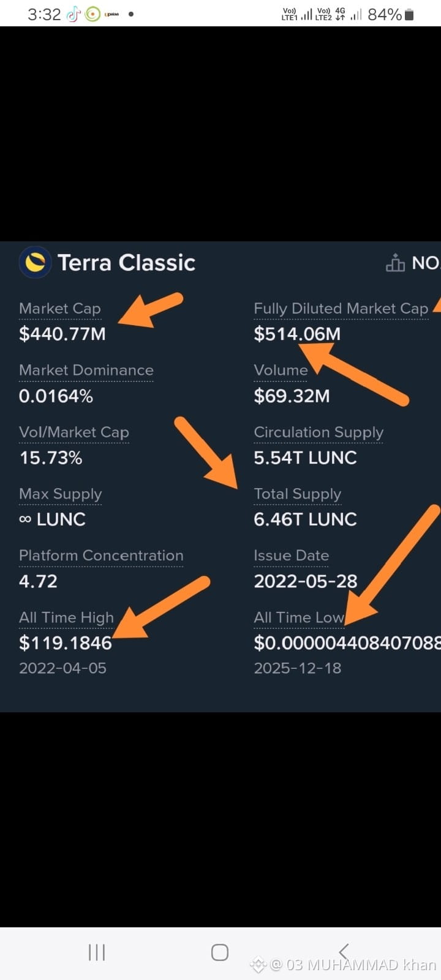Open TikTok notification icon in status bar
This screenshot has height=980, width=441.
[x=73, y=14]
